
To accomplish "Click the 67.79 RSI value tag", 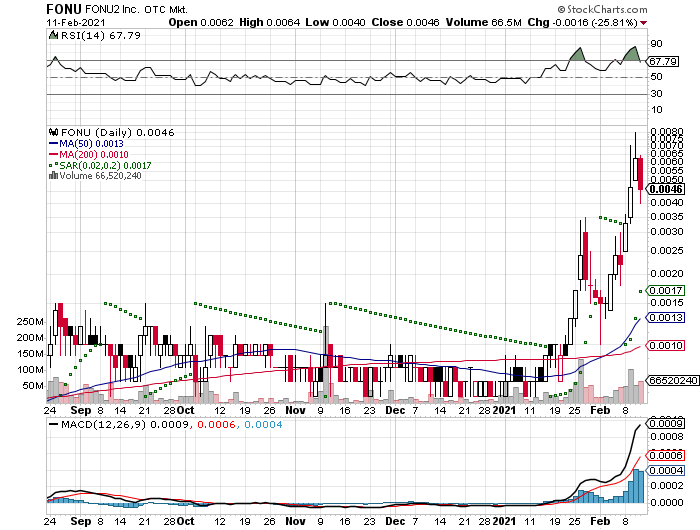I will (x=662, y=61).
